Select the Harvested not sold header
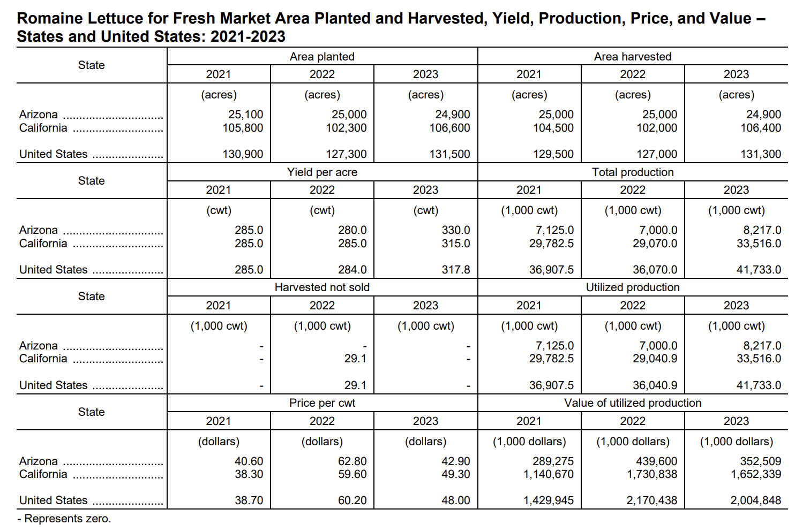 click(322, 287)
